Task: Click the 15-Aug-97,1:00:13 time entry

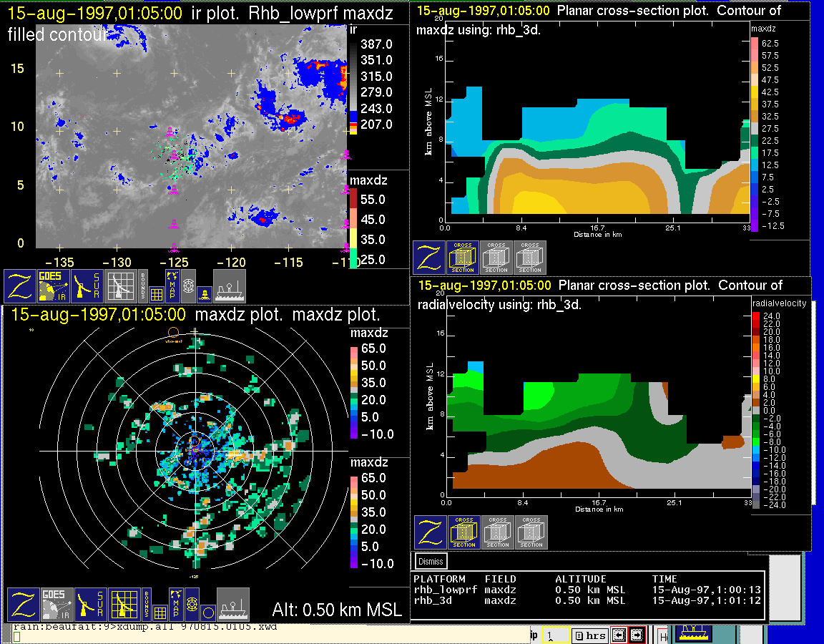Action: pos(706,590)
